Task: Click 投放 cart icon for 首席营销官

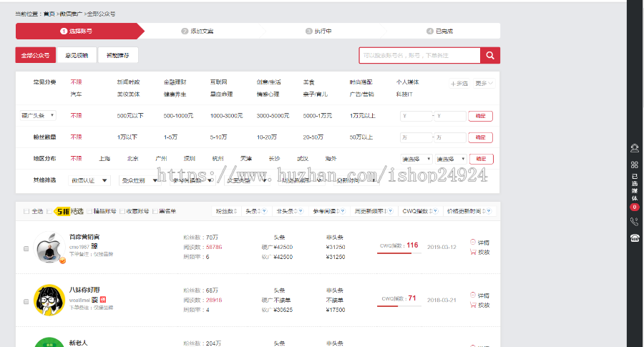Action: click(473, 252)
